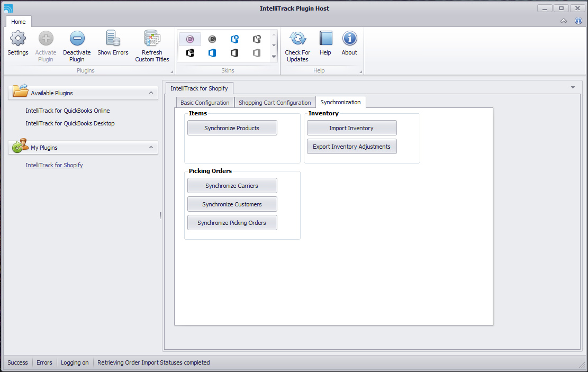Click the Synchronize Carriers button
The height and width of the screenshot is (372, 588).
coord(232,186)
